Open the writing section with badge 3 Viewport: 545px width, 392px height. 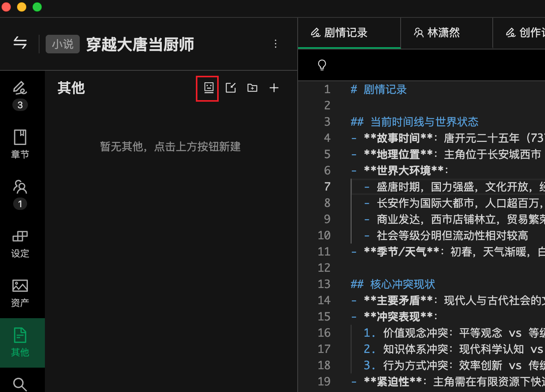[x=20, y=95]
